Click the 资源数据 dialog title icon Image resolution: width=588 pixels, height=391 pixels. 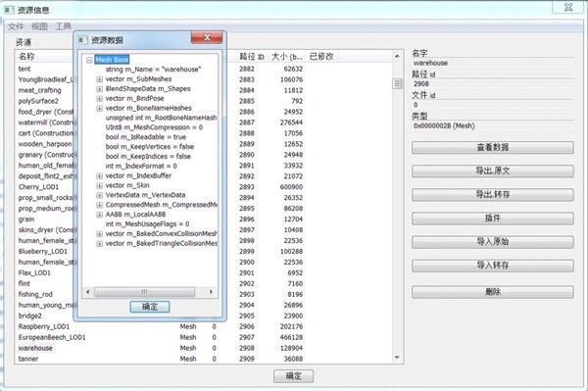coord(83,40)
